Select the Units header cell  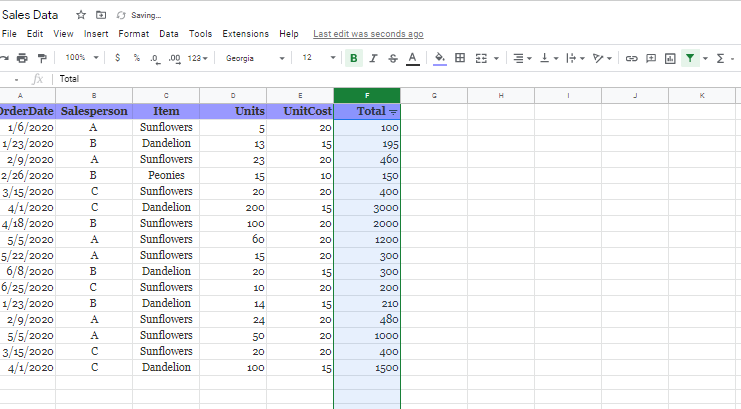coord(233,111)
